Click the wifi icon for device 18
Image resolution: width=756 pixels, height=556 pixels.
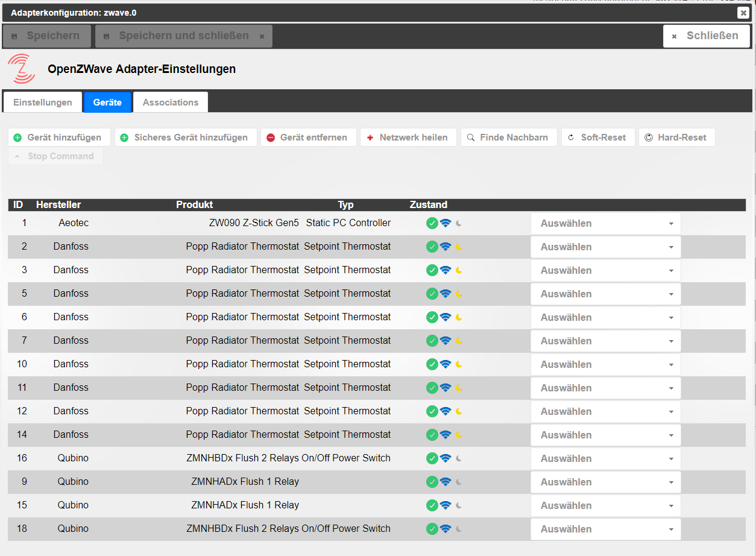(x=446, y=529)
